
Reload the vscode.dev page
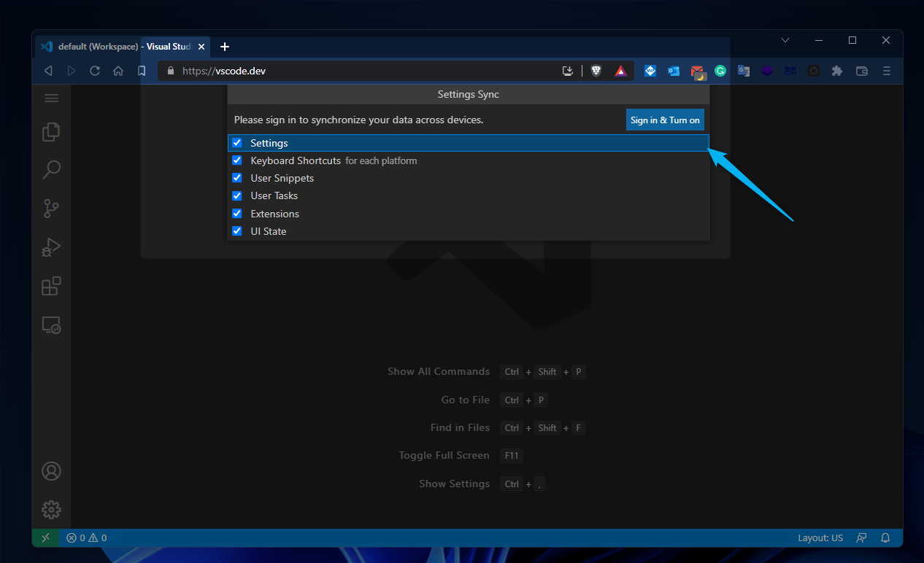[x=95, y=71]
